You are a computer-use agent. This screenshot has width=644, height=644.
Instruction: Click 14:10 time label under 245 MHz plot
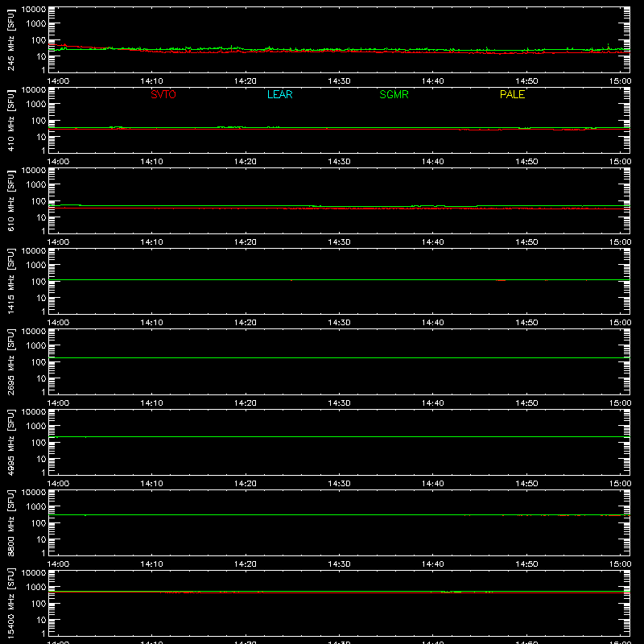pyautogui.click(x=151, y=81)
